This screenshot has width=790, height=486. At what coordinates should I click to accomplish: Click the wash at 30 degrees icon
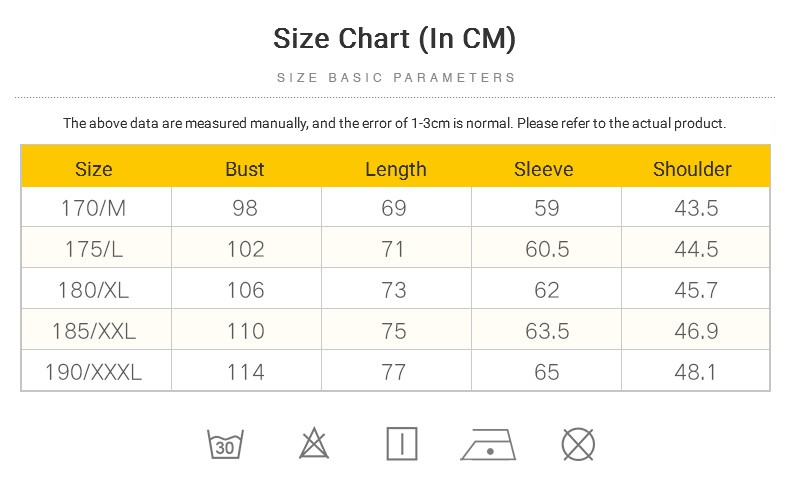pos(225,444)
